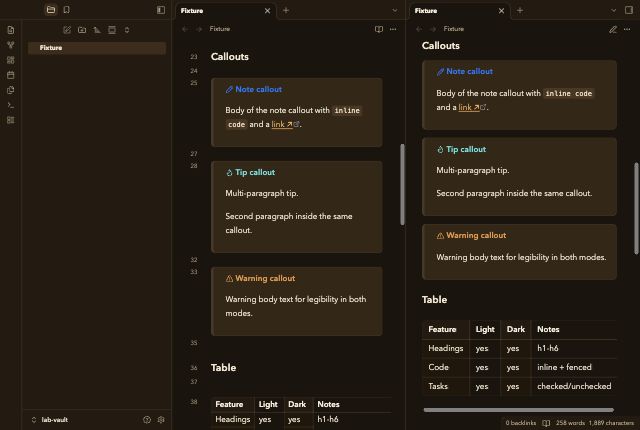The height and width of the screenshot is (430, 640).
Task: Click the preview table horizontal scrollbar
Action: coord(518,410)
